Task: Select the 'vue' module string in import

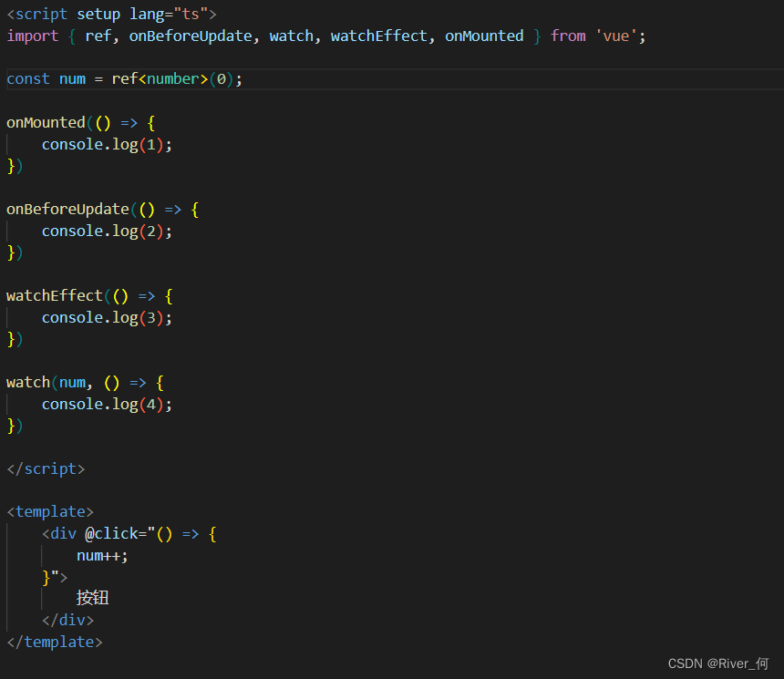Action: coord(615,36)
